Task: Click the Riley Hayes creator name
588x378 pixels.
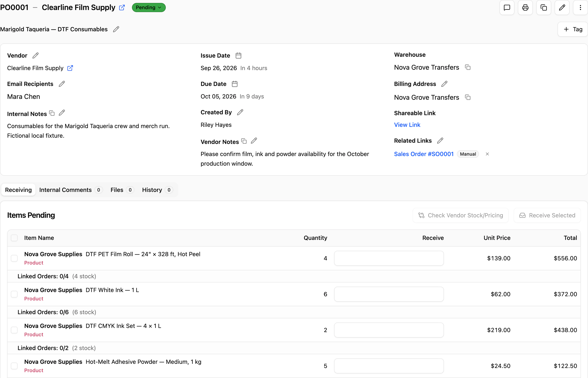Action: click(216, 125)
